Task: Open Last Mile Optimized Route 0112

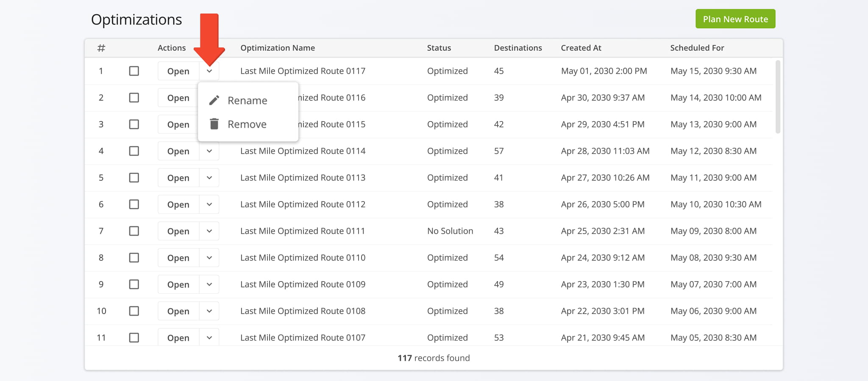Action: tap(178, 204)
